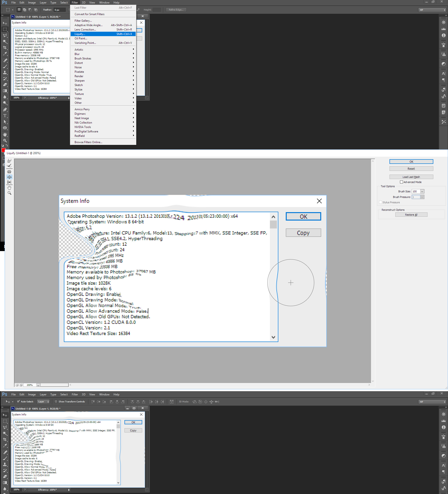Viewport: 448px width, 494px height.
Task: Select the Ellipse shape tool
Action: tap(5, 128)
